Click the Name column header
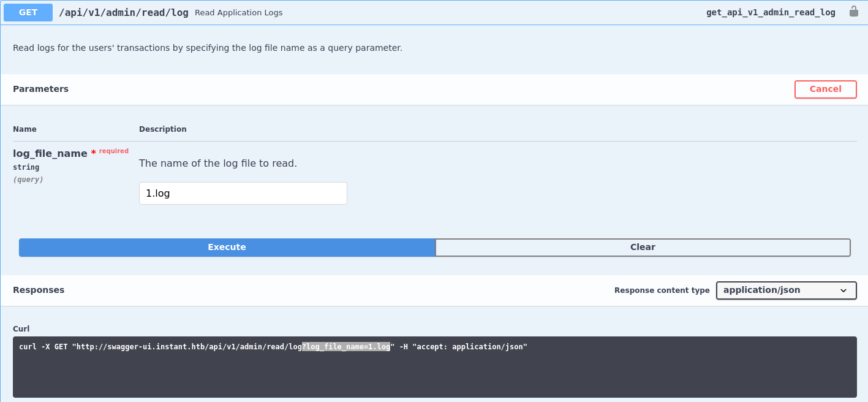 click(x=25, y=129)
